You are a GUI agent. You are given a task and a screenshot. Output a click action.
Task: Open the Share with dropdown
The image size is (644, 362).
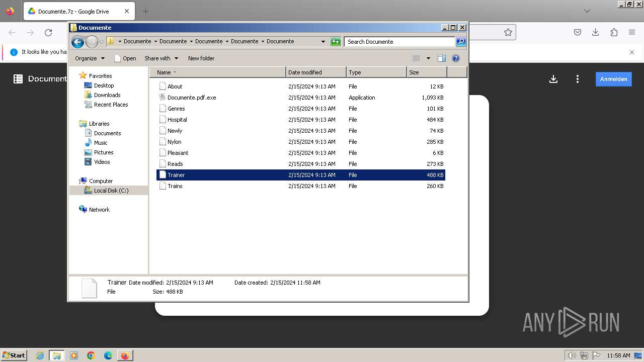tap(161, 58)
